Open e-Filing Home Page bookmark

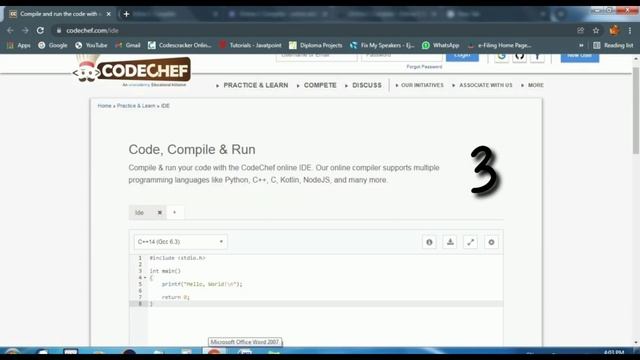[x=499, y=45]
